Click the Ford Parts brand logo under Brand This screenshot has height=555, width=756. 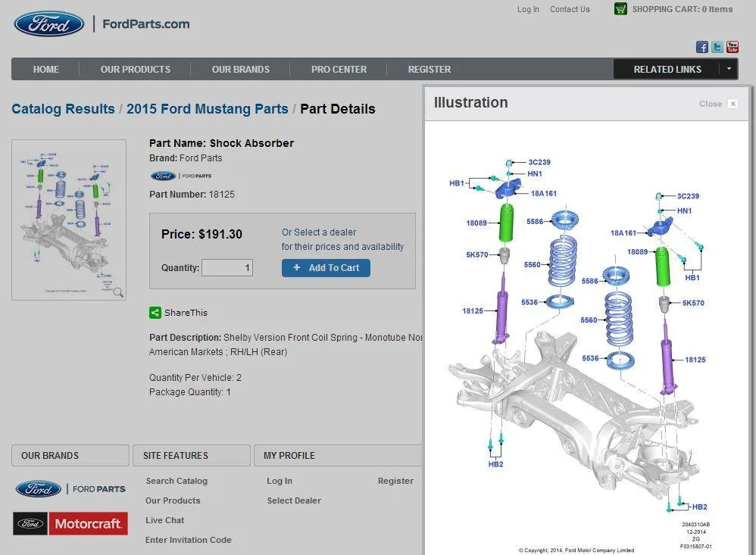pyautogui.click(x=181, y=176)
